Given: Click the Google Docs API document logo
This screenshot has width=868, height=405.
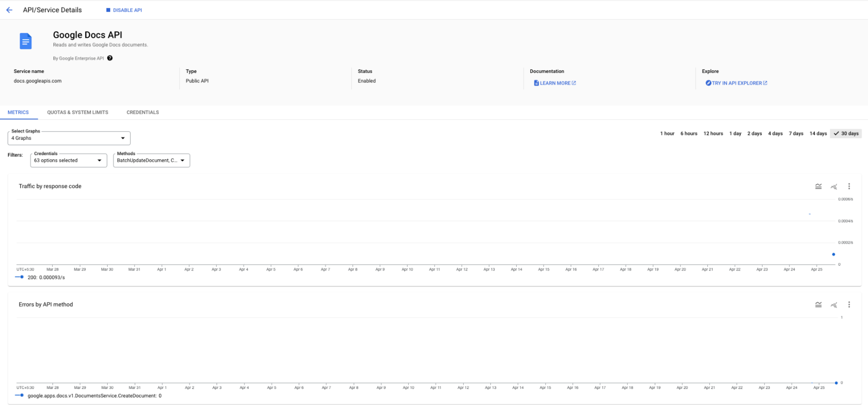Looking at the screenshot, I should (26, 41).
